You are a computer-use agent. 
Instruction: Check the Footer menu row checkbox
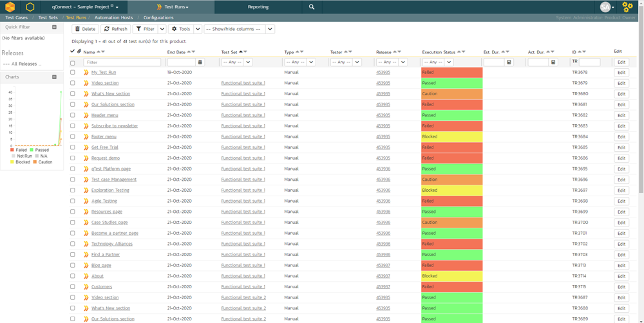pos(73,137)
